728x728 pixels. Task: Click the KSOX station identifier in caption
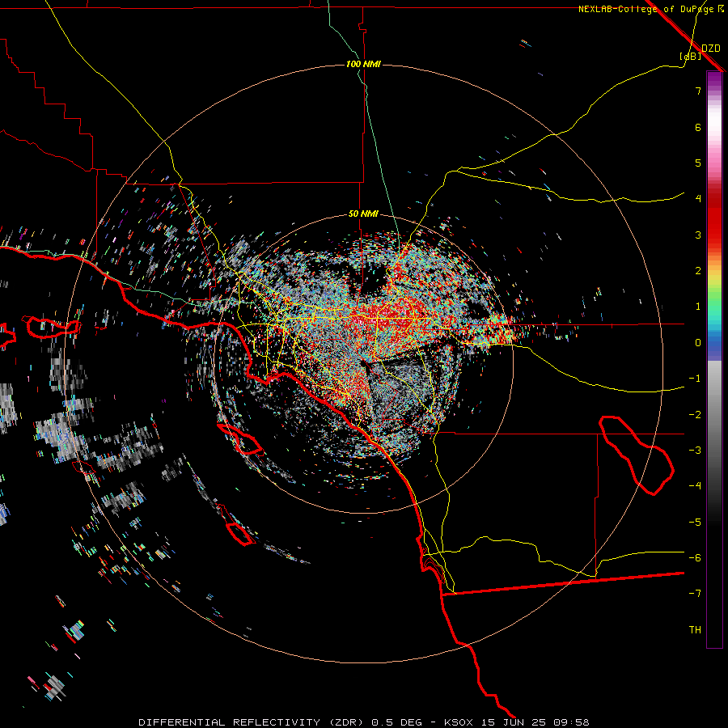coord(459,722)
